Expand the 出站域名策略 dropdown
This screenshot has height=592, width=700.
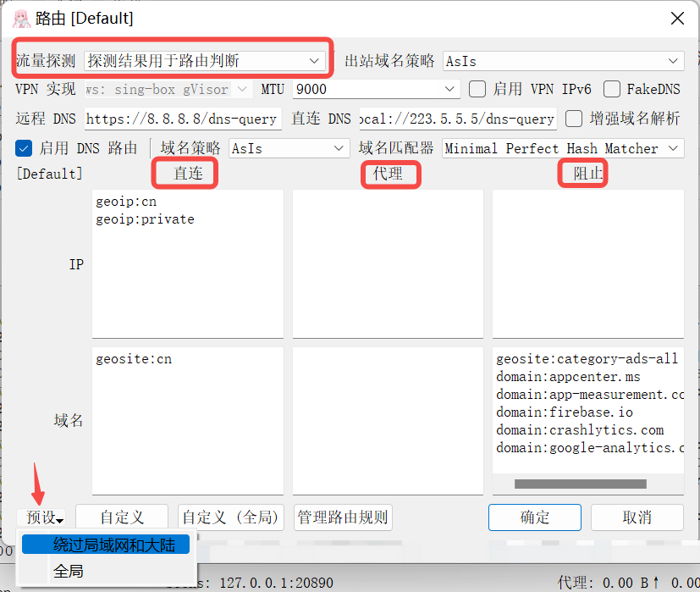coord(563,60)
